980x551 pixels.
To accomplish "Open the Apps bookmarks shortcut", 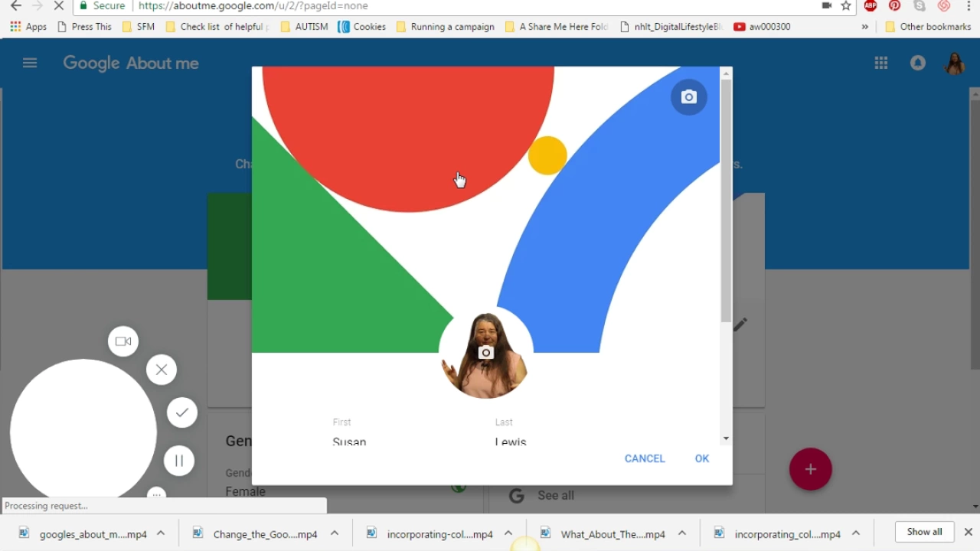I will (28, 27).
